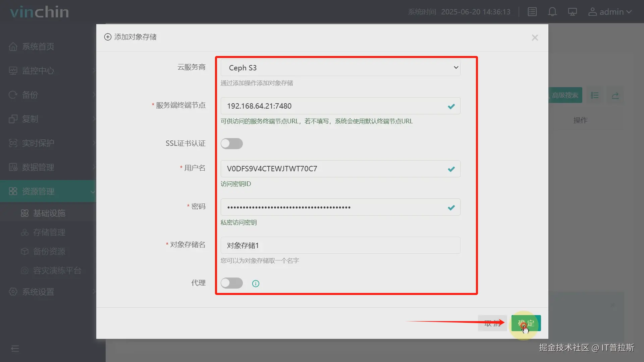Click the 确定 confirm button
Image resolution: width=644 pixels, height=362 pixels.
point(526,323)
